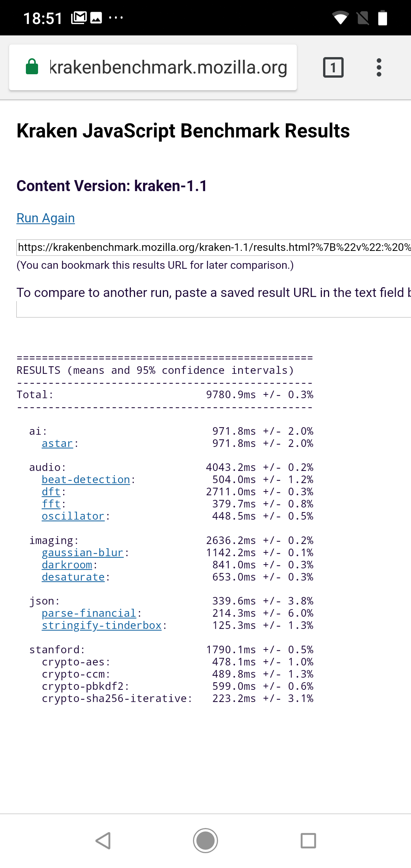Open the astar test link
411x868 pixels.
[x=57, y=444]
